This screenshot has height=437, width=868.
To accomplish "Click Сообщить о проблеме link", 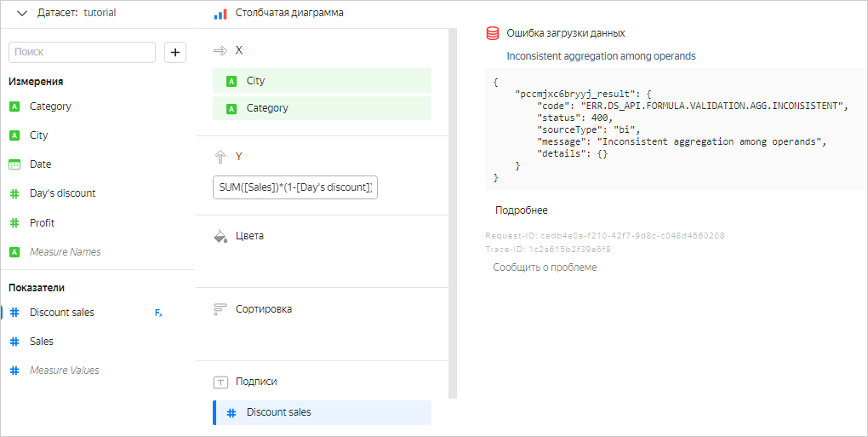I will click(x=545, y=267).
